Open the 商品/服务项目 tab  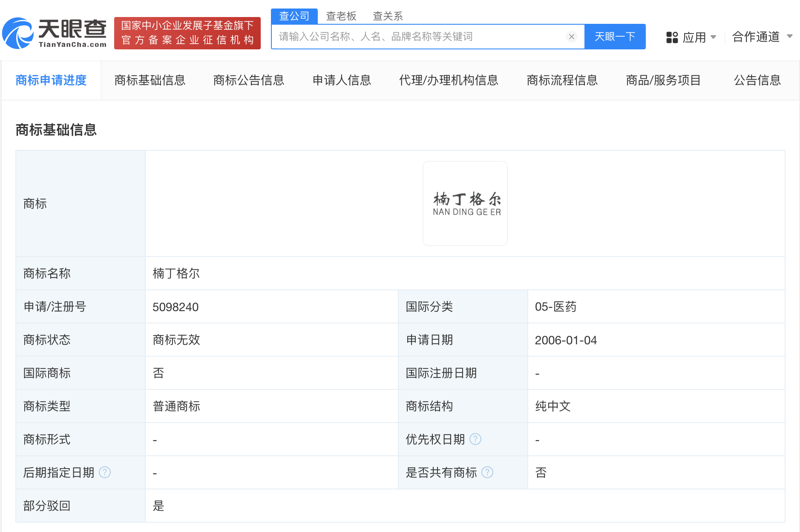click(663, 80)
